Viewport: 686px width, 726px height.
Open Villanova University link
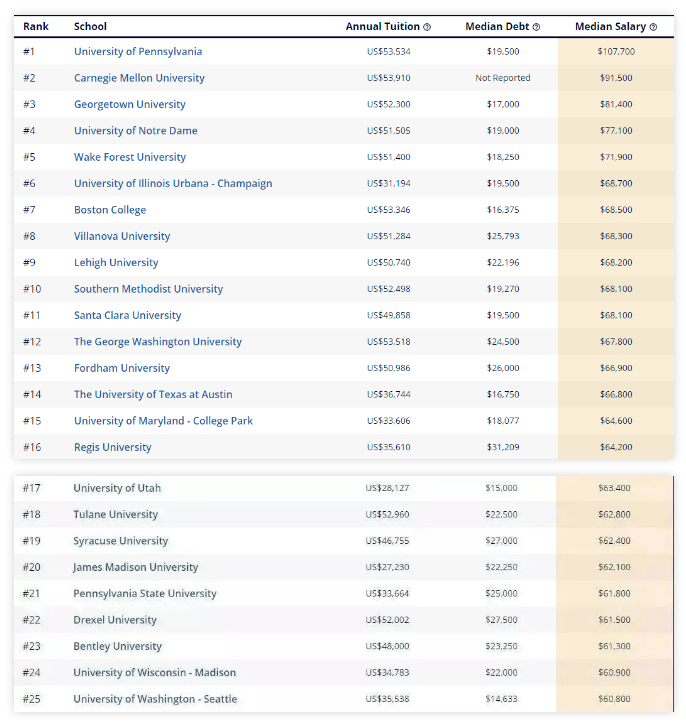point(122,236)
